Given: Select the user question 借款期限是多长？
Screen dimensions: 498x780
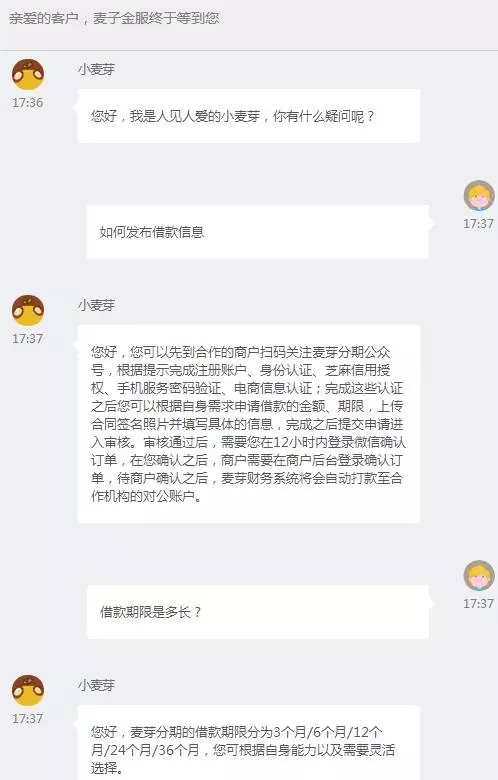Looking at the screenshot, I should click(x=257, y=612).
